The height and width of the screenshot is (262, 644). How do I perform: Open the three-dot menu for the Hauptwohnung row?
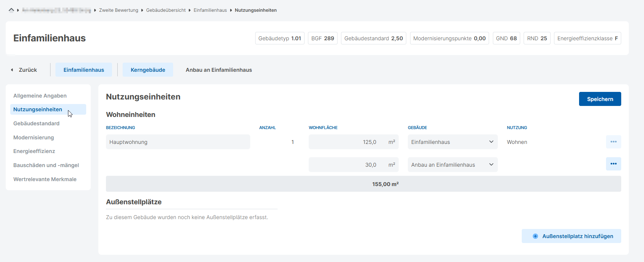[613, 142]
